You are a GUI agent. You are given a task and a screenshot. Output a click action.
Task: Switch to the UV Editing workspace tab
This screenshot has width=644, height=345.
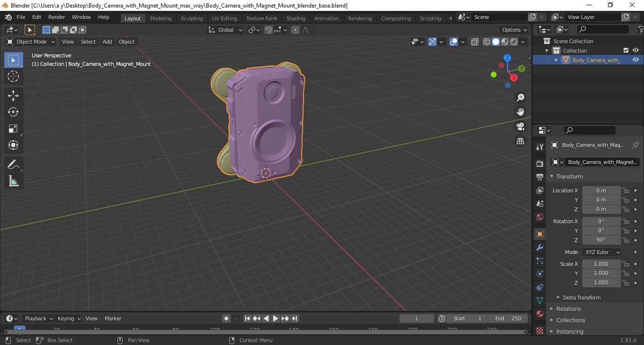point(224,18)
